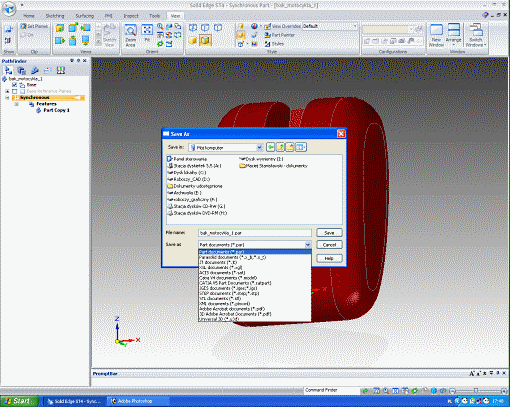Click the yellow shaded cube display icon
Image resolution: width=510 pixels, height=407 pixels.
(193, 41)
